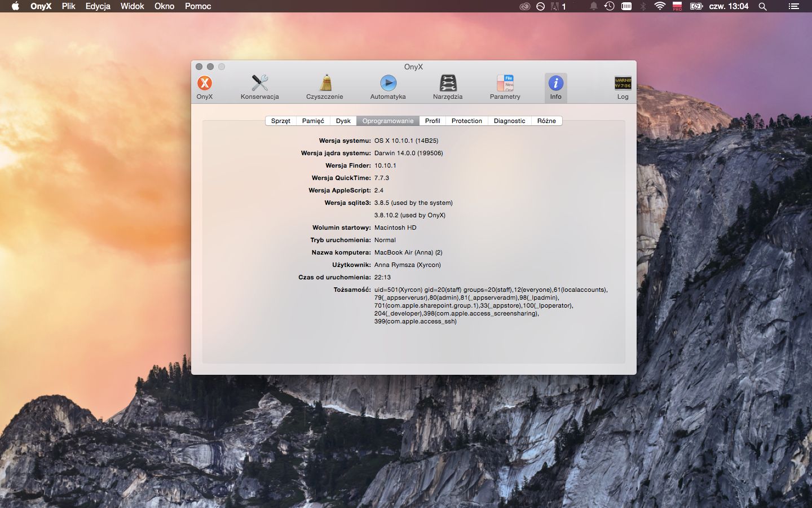Viewport: 812px width, 508px height.
Task: Open the Wi-Fi status menu
Action: point(660,6)
